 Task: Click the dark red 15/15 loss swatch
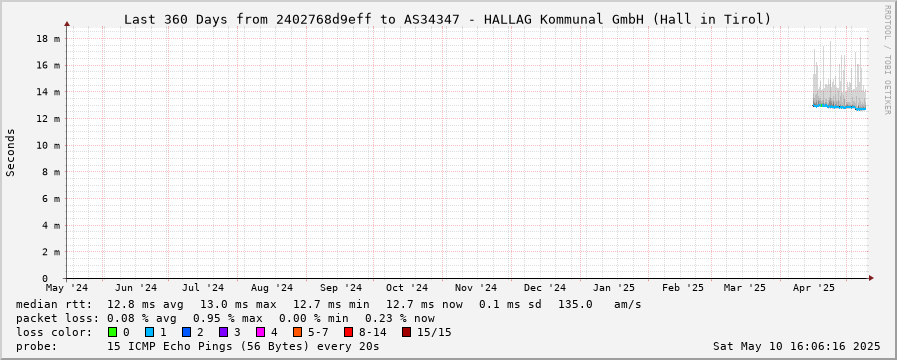click(406, 332)
